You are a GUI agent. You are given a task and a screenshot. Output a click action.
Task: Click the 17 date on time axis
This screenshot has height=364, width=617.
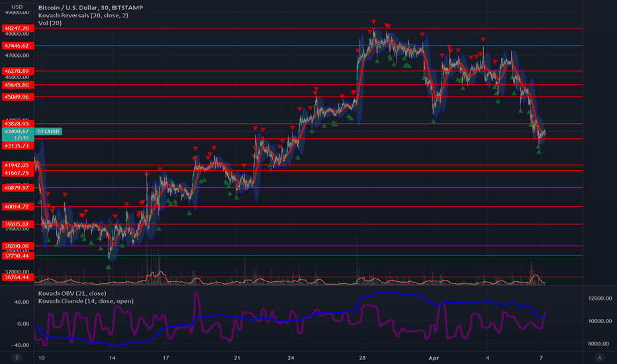166,357
